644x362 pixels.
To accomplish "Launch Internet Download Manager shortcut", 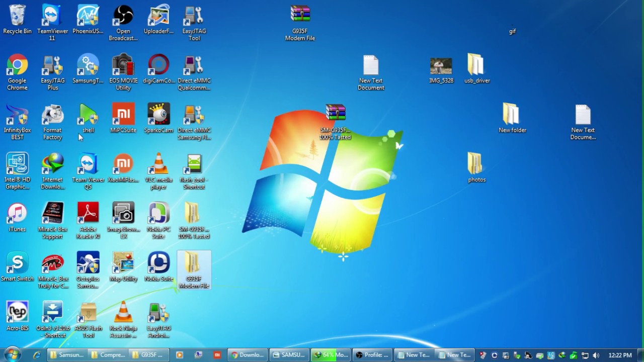I will click(x=52, y=171).
